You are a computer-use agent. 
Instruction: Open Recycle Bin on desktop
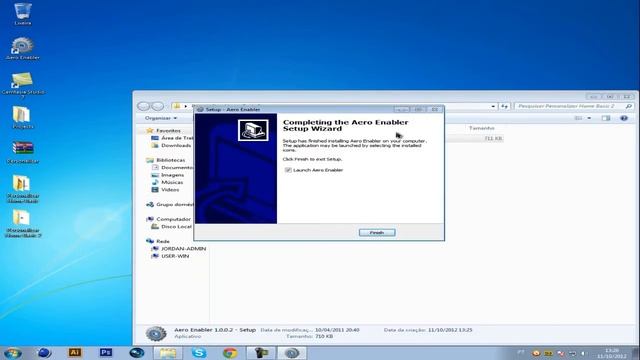pos(23,14)
